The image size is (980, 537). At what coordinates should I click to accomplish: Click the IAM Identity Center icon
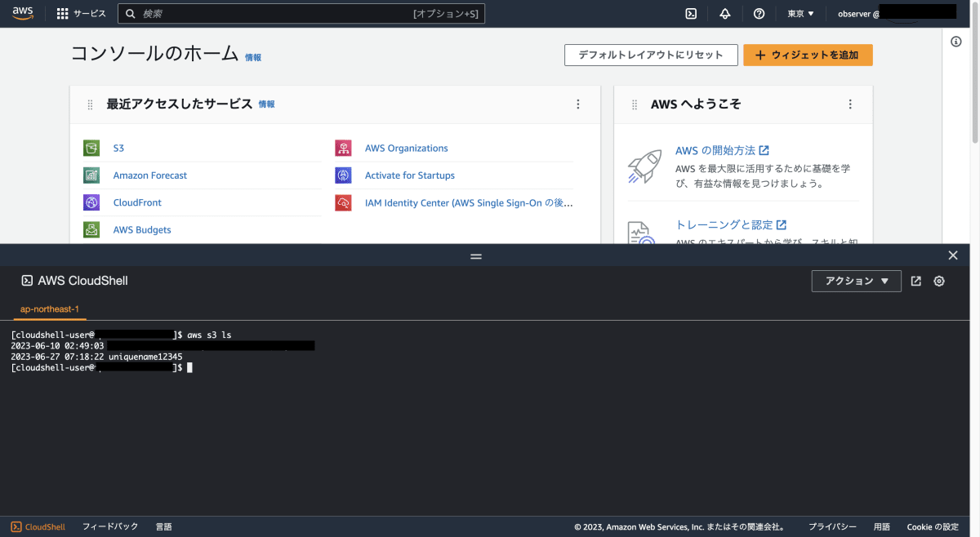(343, 202)
